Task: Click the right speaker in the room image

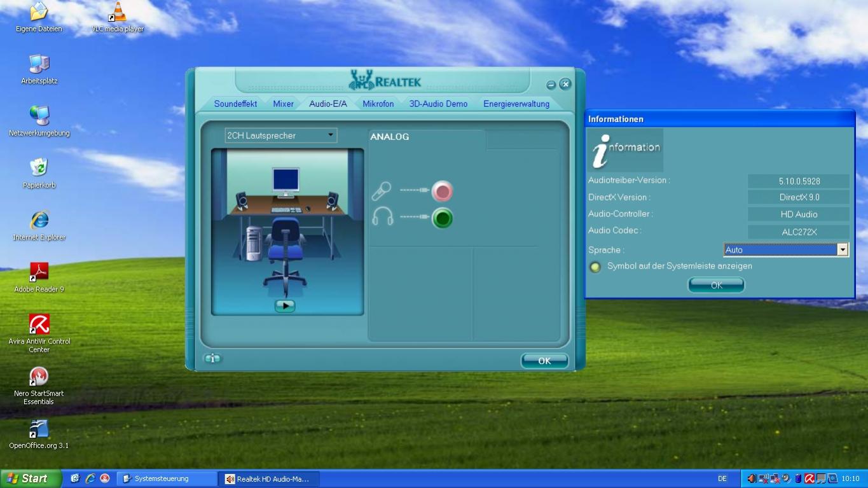Action: [x=333, y=200]
